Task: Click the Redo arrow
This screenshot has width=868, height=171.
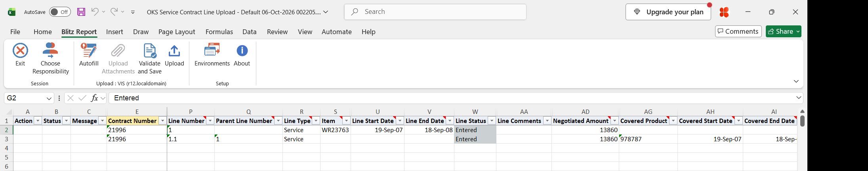Action: point(114,12)
